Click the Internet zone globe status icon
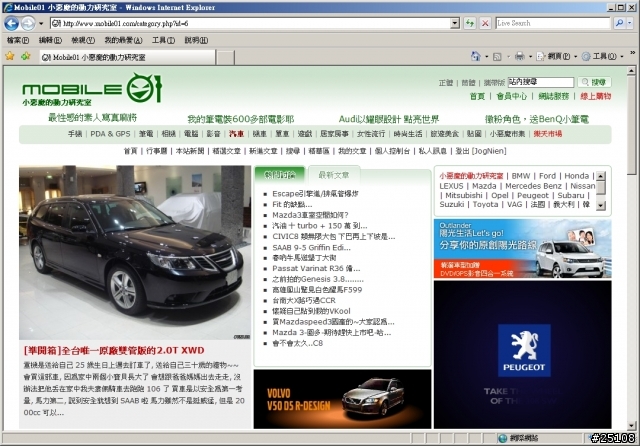 click(503, 438)
